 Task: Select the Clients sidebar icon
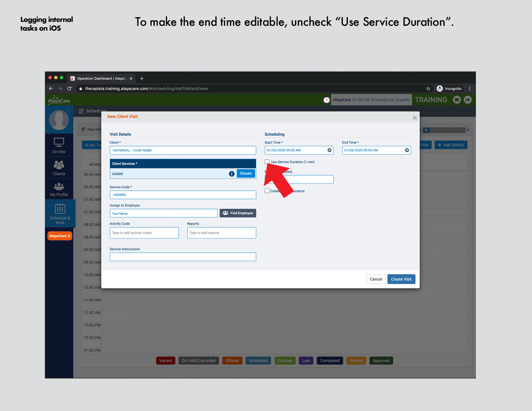(59, 167)
